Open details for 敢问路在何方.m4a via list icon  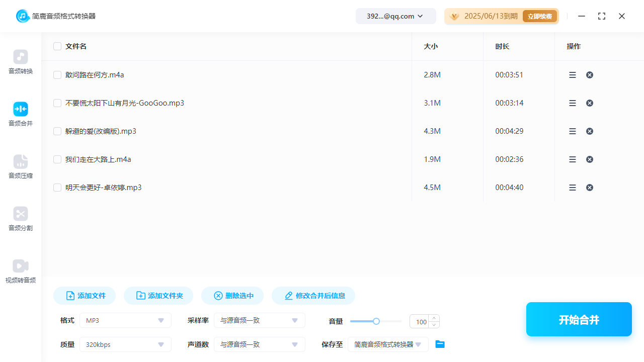[x=572, y=74]
